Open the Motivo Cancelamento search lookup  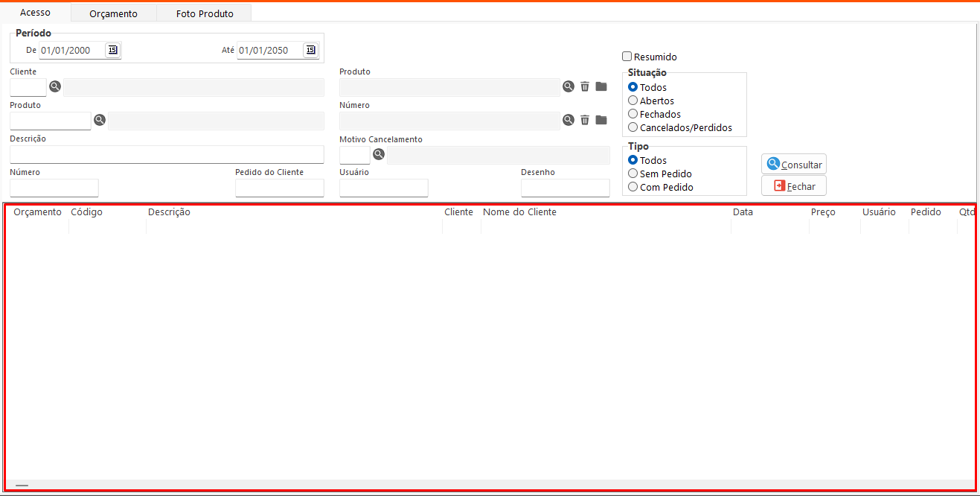[x=379, y=155]
